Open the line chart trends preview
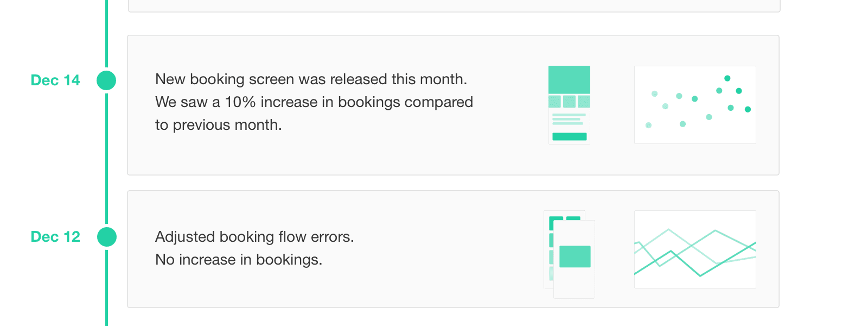The image size is (868, 326). point(695,249)
